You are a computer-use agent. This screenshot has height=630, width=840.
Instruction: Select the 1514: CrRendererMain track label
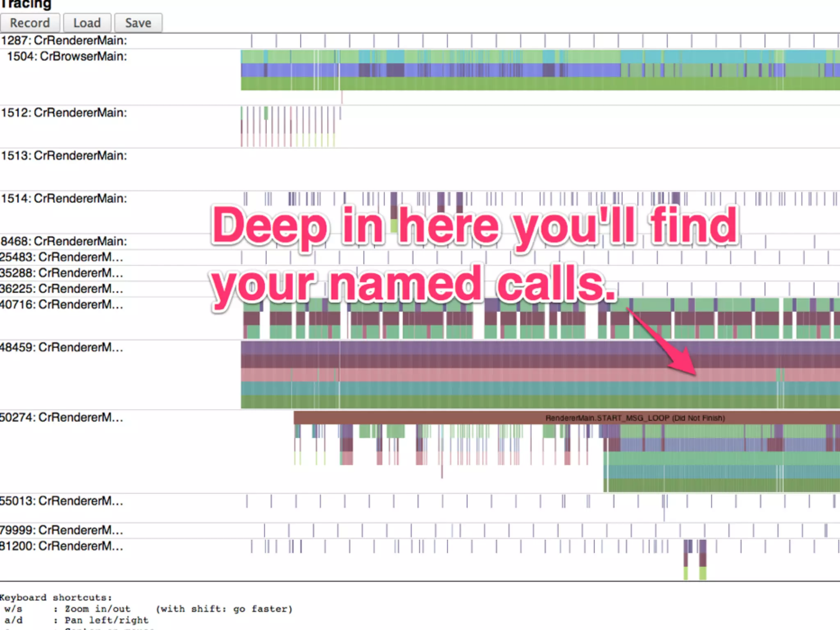coord(64,199)
